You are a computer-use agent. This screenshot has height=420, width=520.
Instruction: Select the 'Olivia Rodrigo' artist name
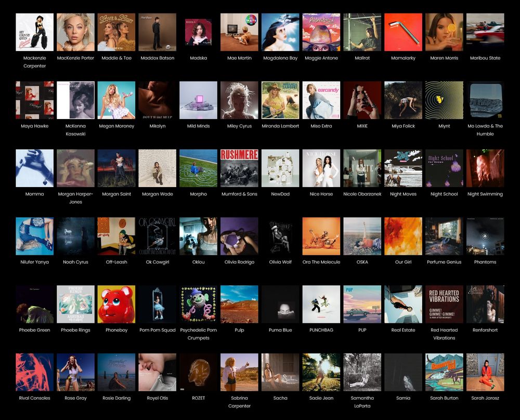(x=239, y=262)
